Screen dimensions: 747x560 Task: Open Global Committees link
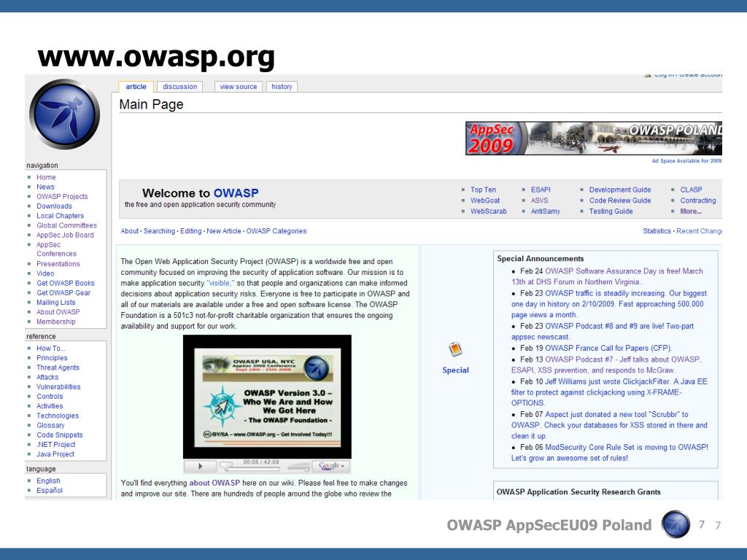pyautogui.click(x=66, y=225)
